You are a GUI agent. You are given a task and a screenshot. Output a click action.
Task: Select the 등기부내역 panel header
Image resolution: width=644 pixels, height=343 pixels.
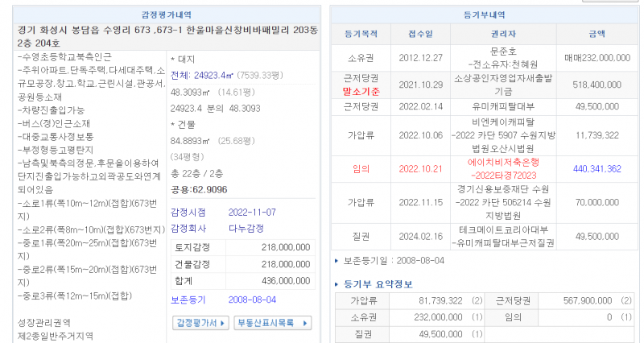point(486,15)
